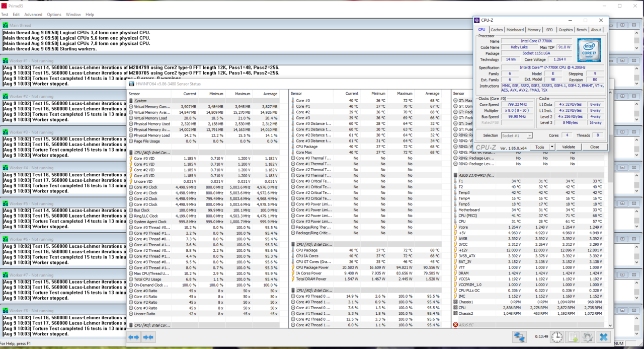Open HWiNFO network/remote monitoring computers icon

pyautogui.click(x=519, y=337)
